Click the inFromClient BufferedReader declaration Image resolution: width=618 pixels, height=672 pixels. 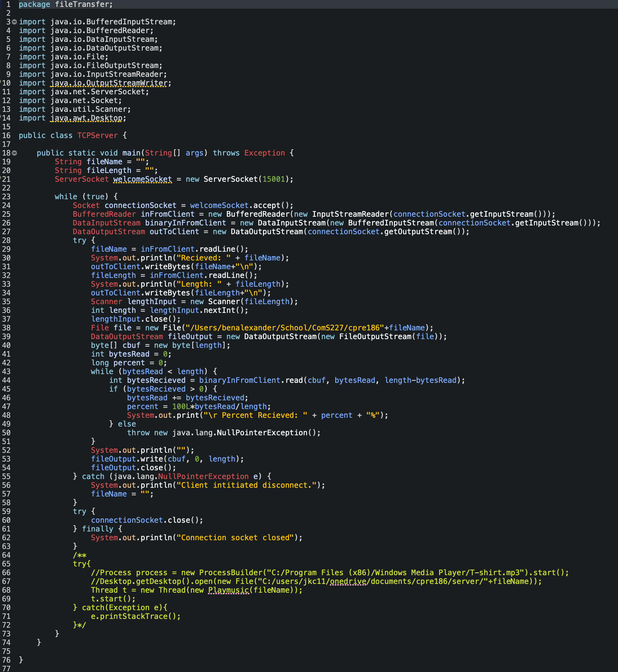point(314,214)
